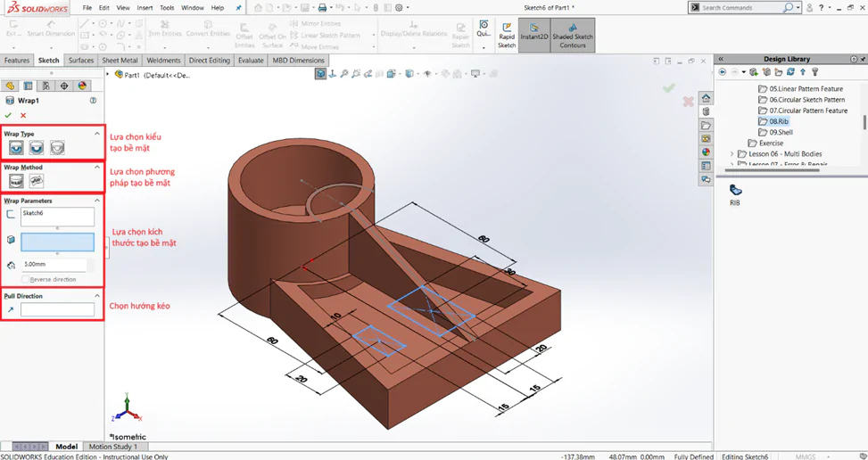The height and width of the screenshot is (460, 868).
Task: Switch to the Features tab
Action: [17, 61]
